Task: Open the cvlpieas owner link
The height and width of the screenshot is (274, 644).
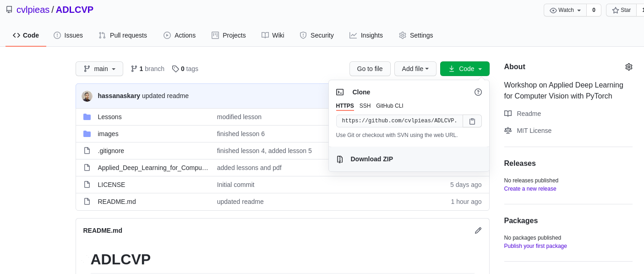Action: (33, 10)
